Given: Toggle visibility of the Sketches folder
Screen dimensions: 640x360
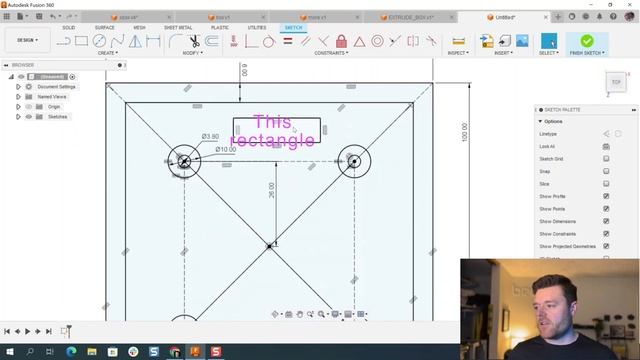Looking at the screenshot, I should (29, 117).
